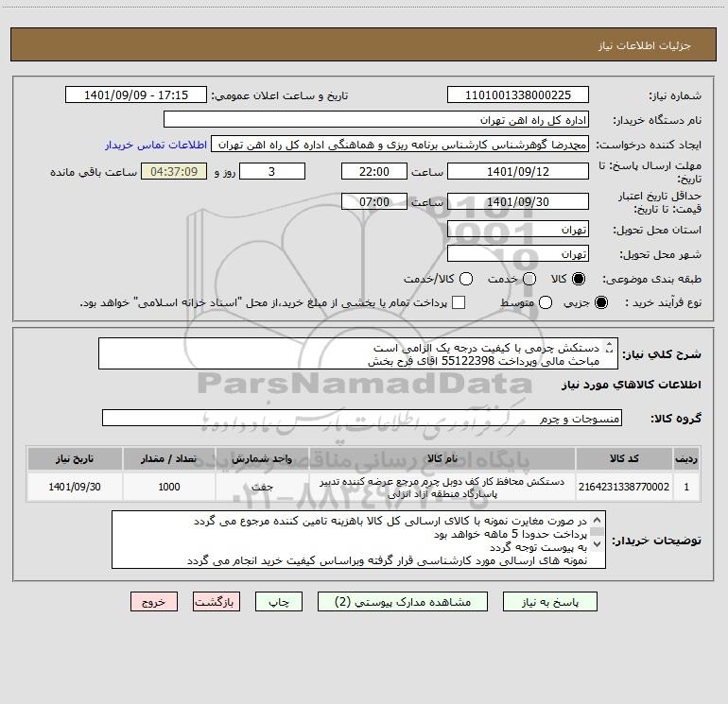Click the بازگشت back button

(217, 602)
